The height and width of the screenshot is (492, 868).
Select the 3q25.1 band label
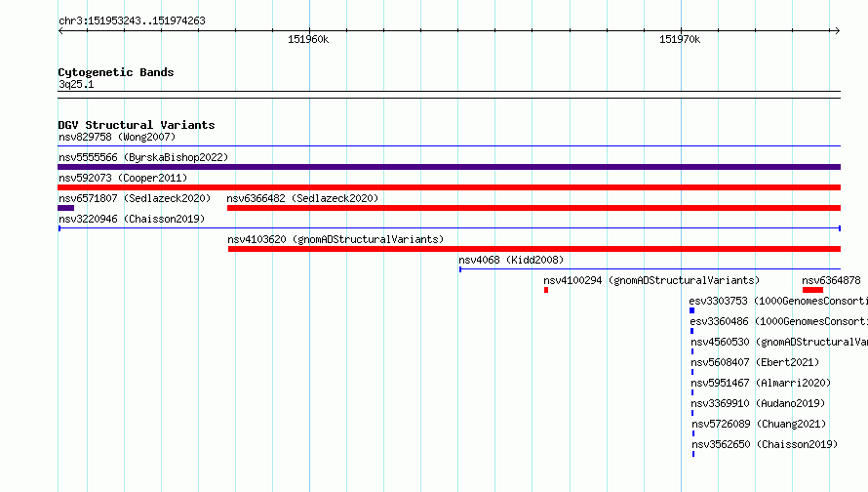76,84
